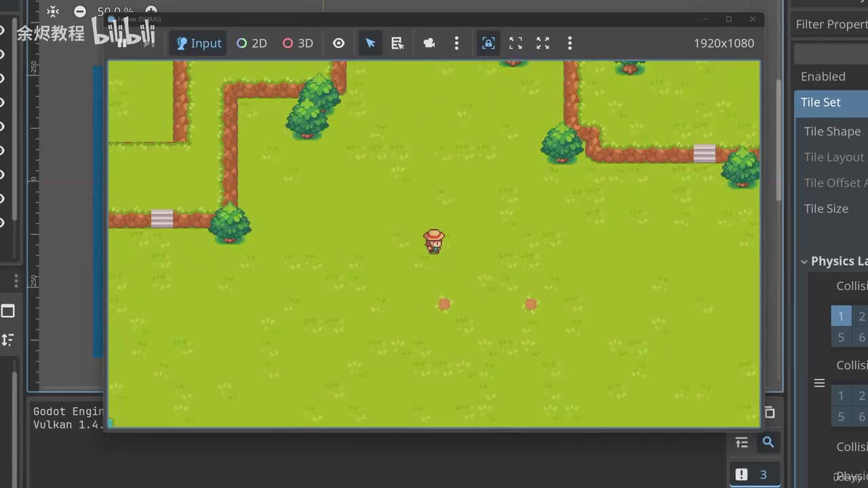Click the Filter Properties search field

tap(831, 24)
